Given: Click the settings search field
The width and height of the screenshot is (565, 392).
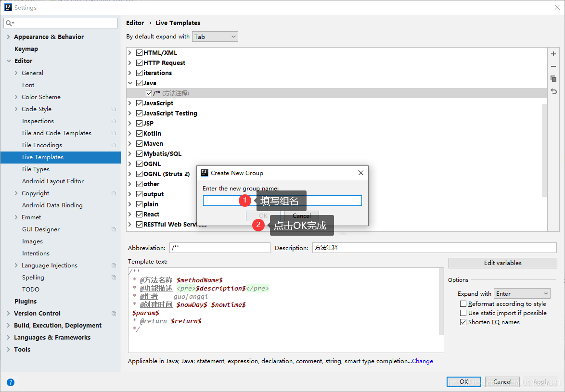Looking at the screenshot, I should (61, 23).
